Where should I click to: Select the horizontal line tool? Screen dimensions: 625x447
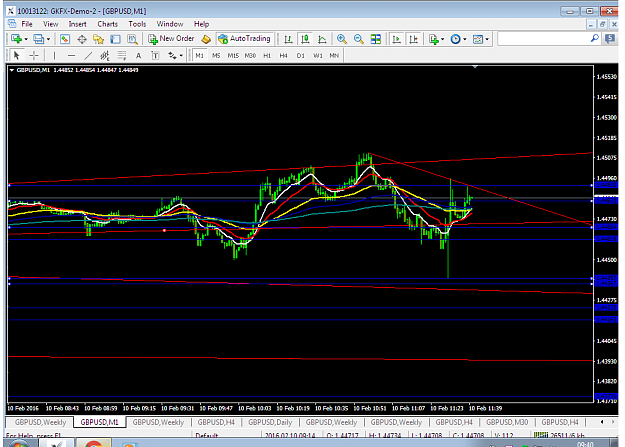71,56
